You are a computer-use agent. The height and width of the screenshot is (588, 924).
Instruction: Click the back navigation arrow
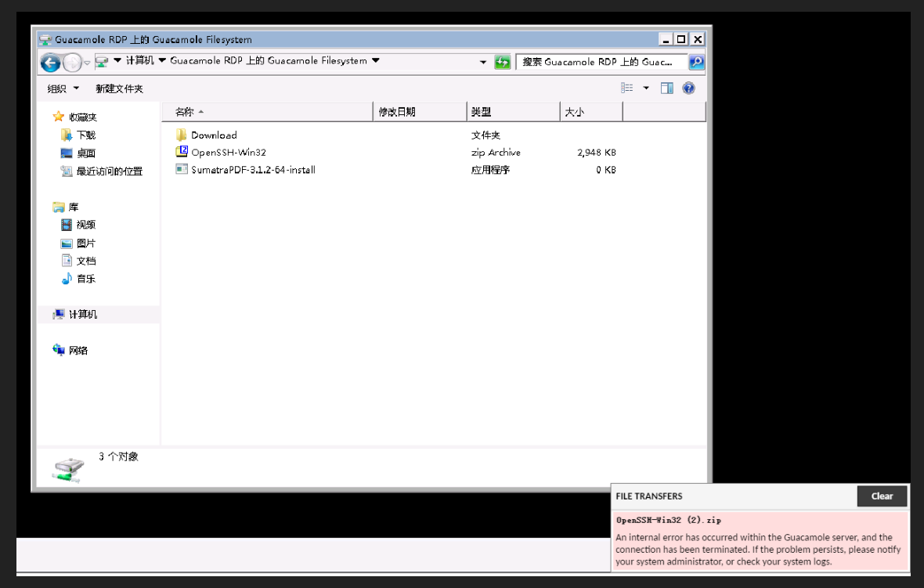49,62
